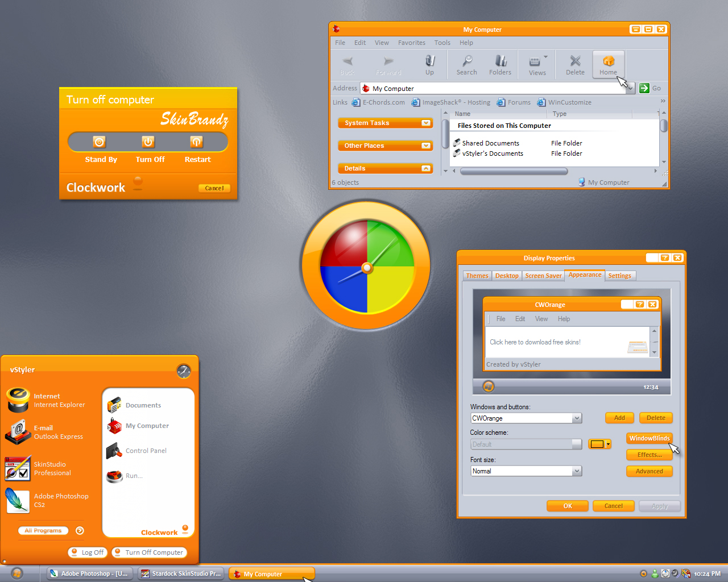Click the Delete button in Display Properties
The image size is (728, 582).
click(x=656, y=418)
